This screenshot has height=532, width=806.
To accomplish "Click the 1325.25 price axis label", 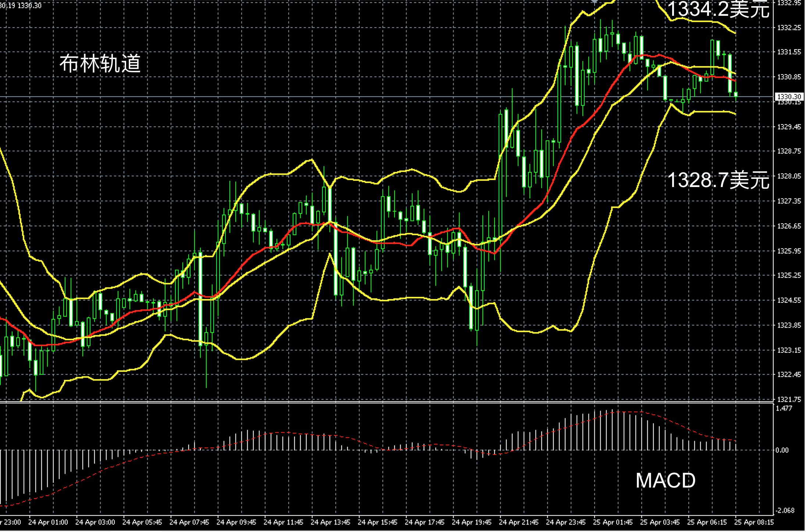I will pos(789,276).
